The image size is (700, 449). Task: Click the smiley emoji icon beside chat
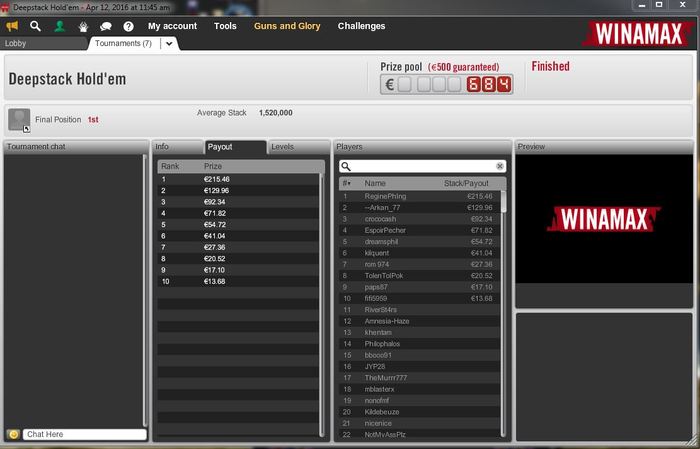click(13, 434)
